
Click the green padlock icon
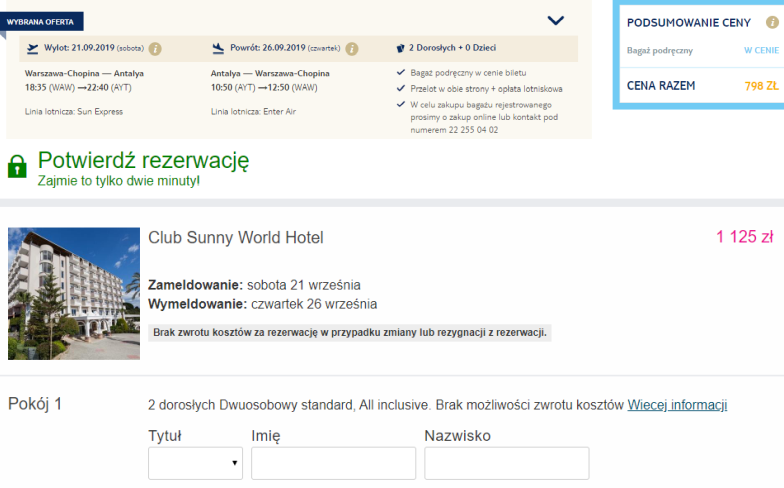click(x=17, y=166)
